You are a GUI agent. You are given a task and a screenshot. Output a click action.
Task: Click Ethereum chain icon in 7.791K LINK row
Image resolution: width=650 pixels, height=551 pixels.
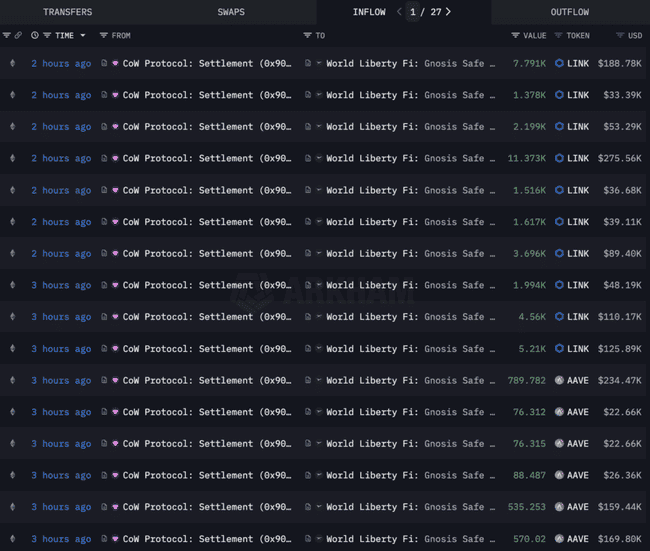[x=12, y=63]
